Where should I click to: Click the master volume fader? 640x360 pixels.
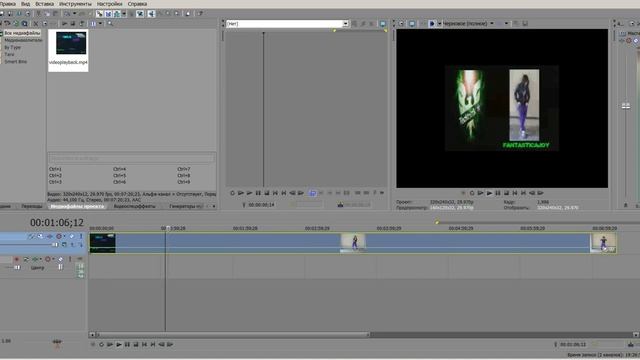[626, 106]
